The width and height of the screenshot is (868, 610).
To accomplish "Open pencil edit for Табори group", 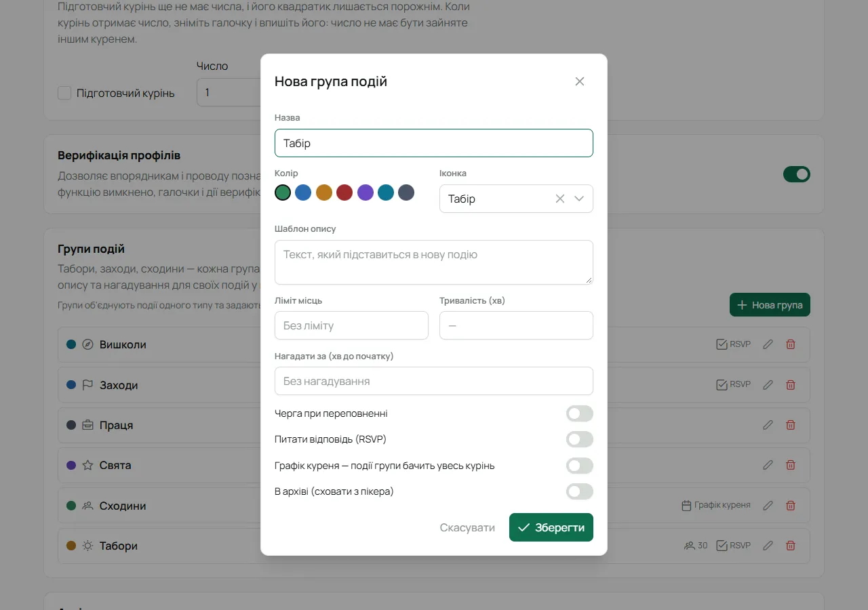I will tap(768, 546).
